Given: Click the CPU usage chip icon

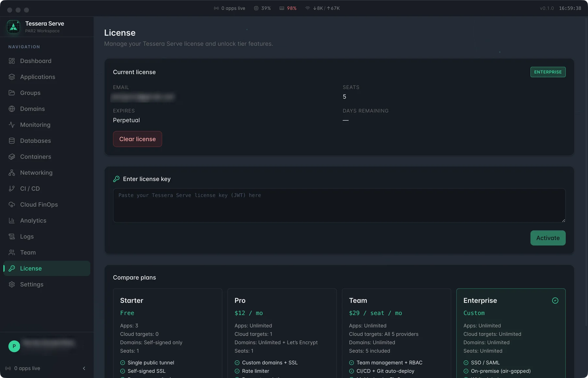Looking at the screenshot, I should (x=256, y=8).
